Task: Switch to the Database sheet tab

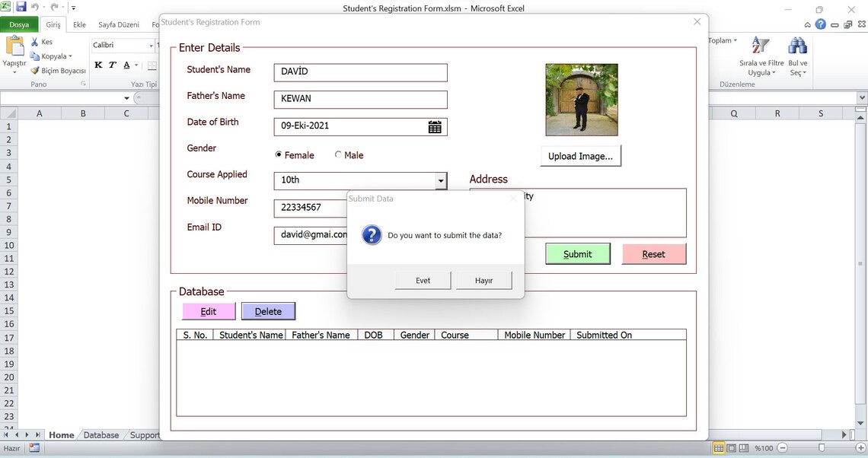Action: click(101, 434)
